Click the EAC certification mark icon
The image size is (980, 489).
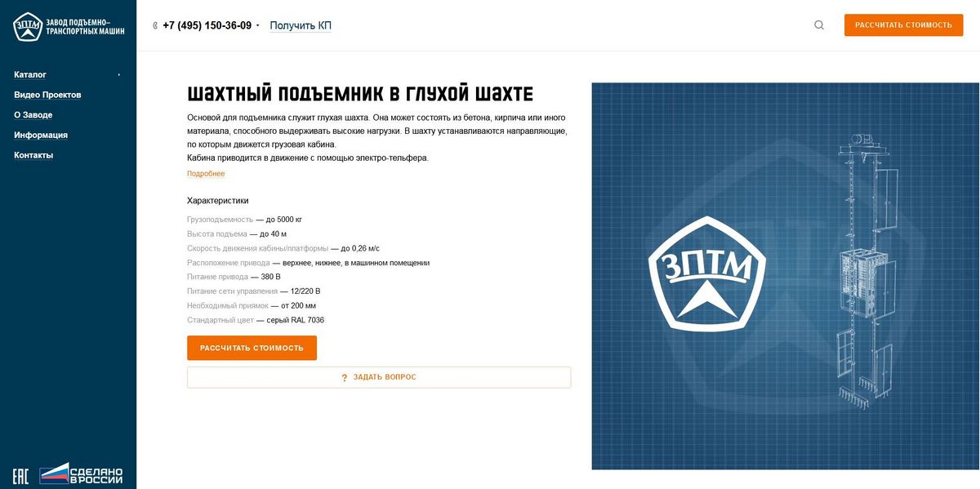20,475
